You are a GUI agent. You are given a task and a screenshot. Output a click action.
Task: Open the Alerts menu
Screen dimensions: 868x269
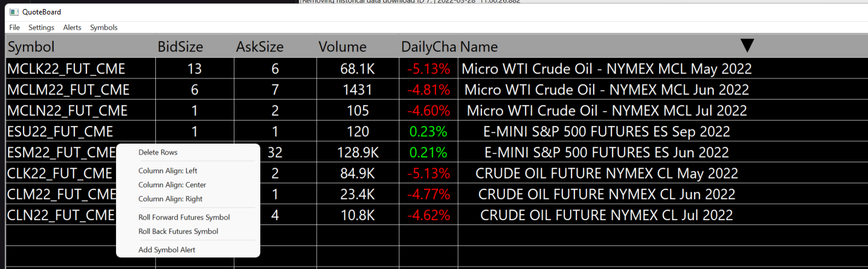[72, 28]
